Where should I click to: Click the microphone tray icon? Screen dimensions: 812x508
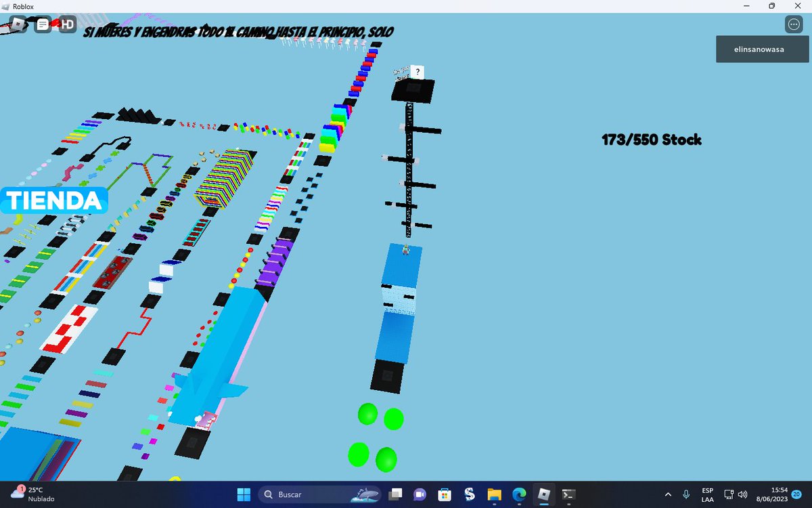click(x=686, y=494)
